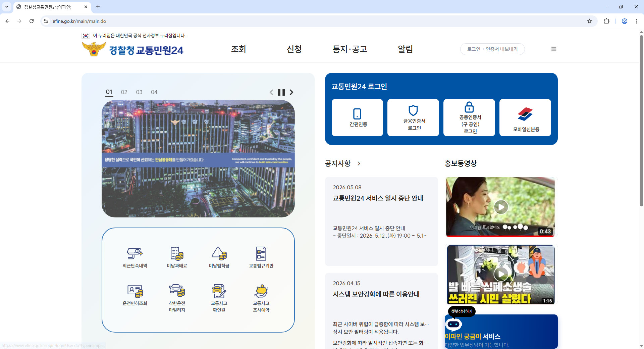Go to next banner slide

tap(291, 92)
